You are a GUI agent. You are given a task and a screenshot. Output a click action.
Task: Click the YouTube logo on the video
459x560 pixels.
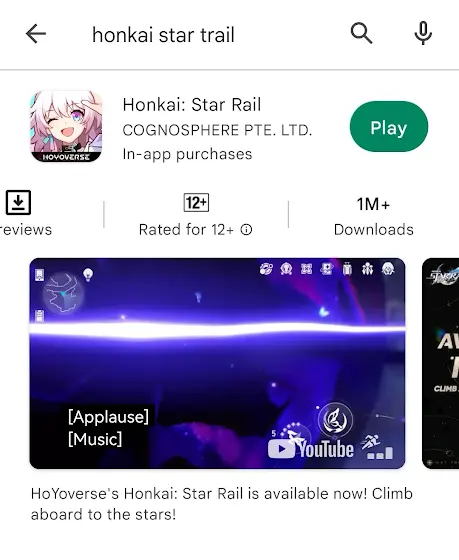click(311, 449)
